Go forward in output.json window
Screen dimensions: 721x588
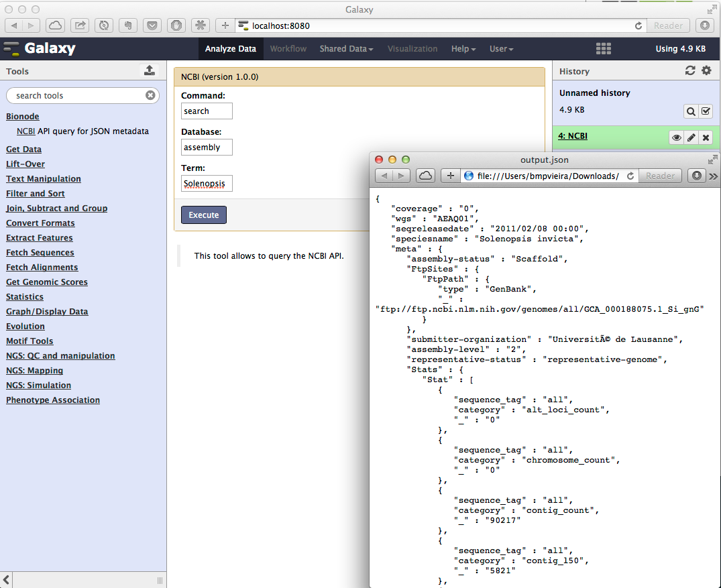401,176
